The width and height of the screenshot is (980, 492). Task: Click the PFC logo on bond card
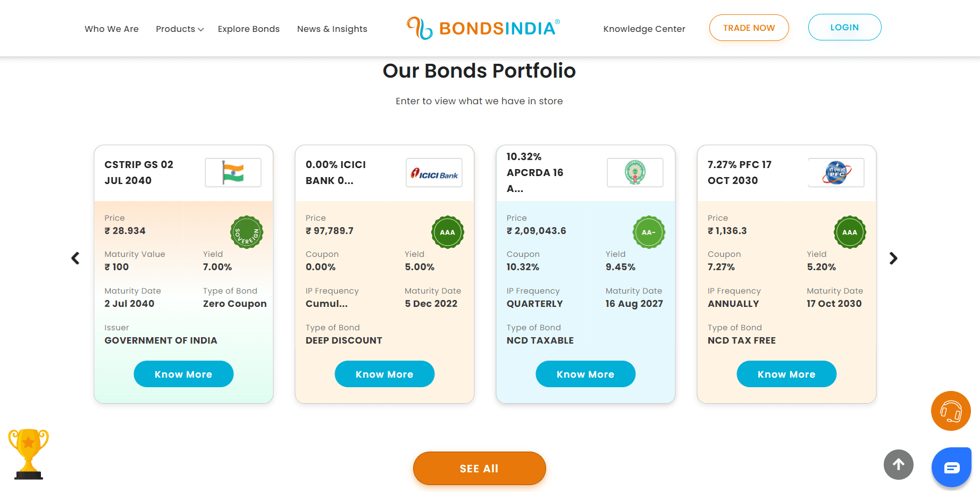pyautogui.click(x=836, y=172)
